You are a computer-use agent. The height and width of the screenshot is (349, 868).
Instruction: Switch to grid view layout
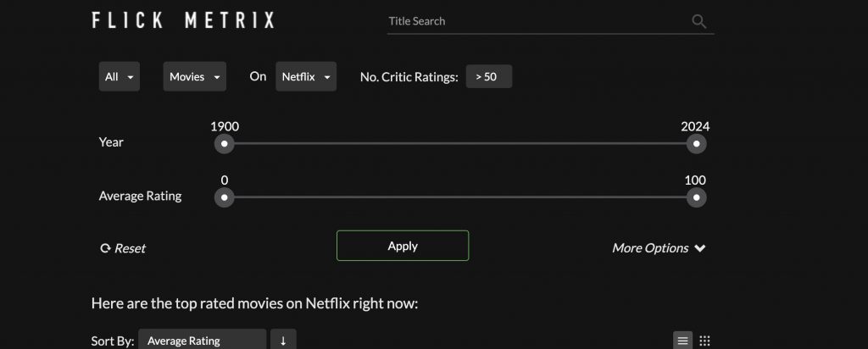[x=704, y=341]
